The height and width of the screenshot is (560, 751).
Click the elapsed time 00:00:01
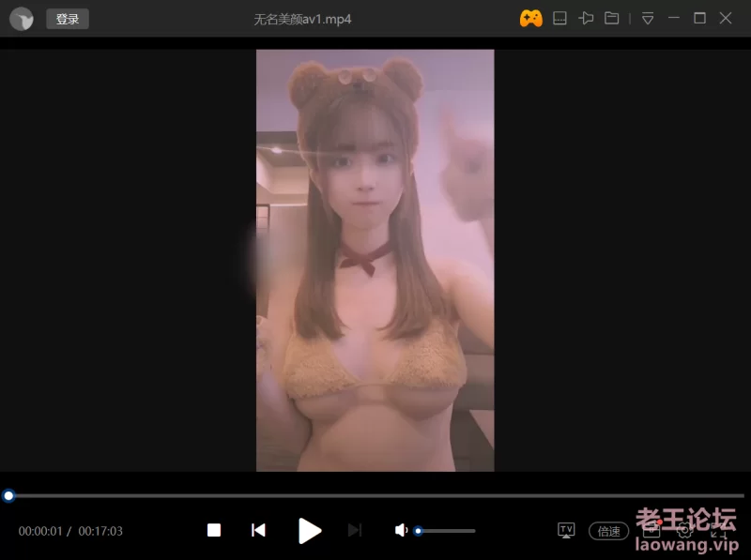tap(40, 531)
